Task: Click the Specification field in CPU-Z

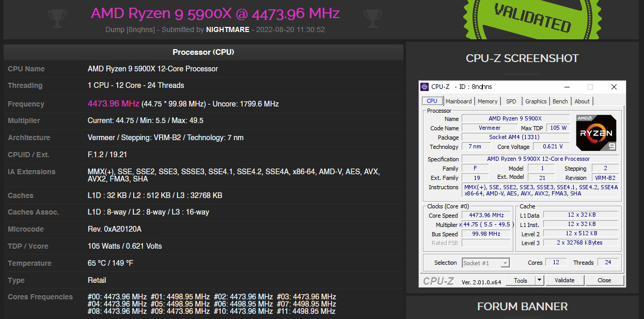Action: pyautogui.click(x=540, y=159)
